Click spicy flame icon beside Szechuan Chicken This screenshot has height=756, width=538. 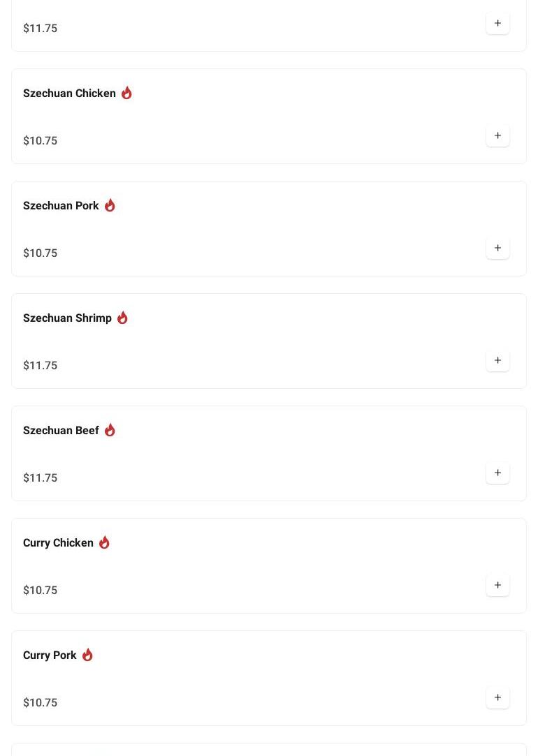126,93
